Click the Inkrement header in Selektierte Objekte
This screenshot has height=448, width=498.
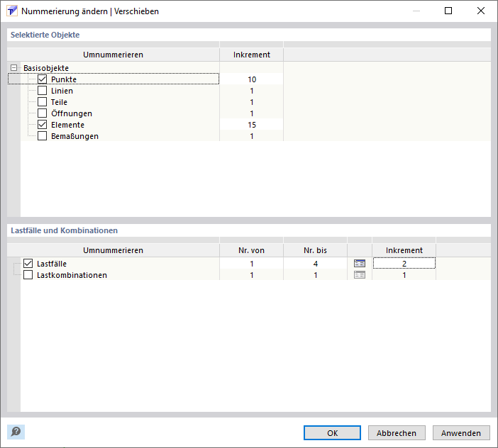(252, 55)
